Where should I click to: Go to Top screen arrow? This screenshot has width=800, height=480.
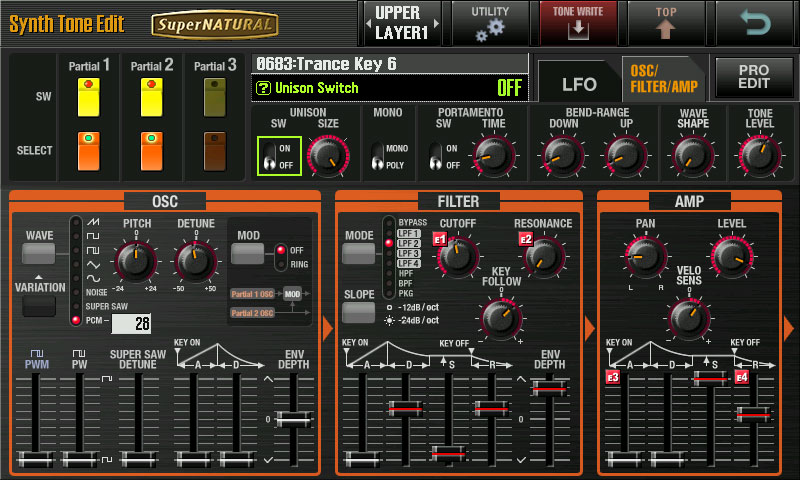(x=666, y=23)
